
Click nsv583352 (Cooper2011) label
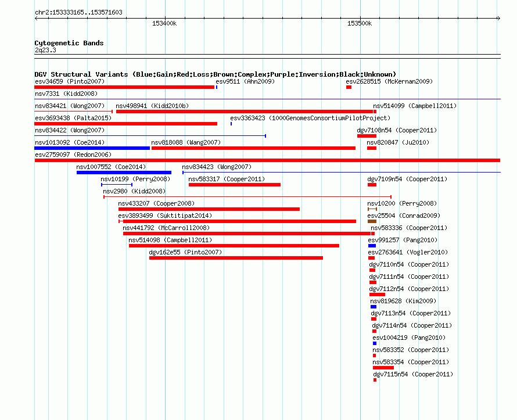pos(411,350)
